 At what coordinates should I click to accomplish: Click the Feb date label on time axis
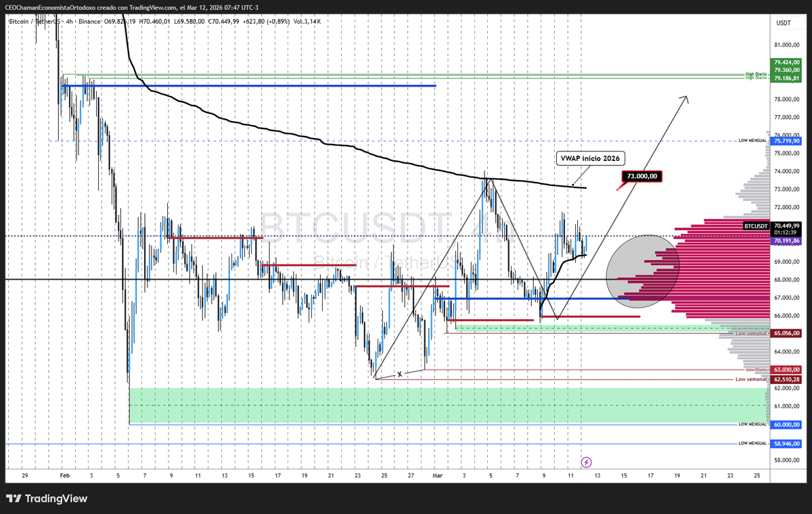tap(65, 475)
